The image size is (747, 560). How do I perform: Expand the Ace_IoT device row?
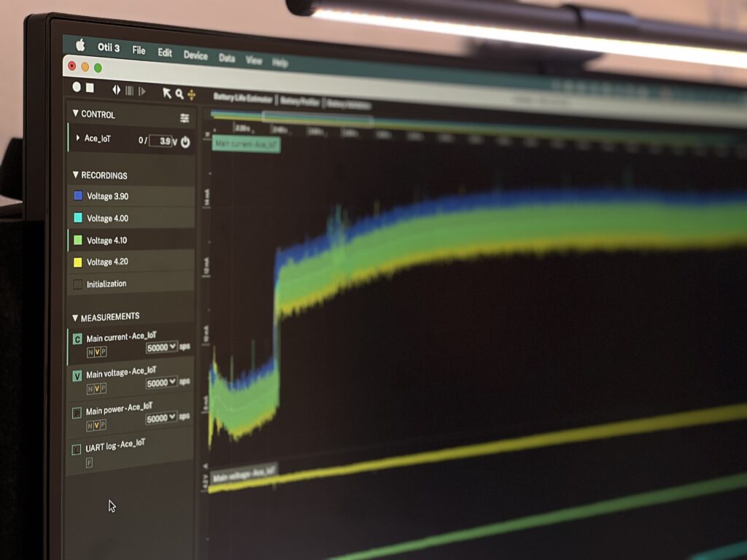point(78,137)
